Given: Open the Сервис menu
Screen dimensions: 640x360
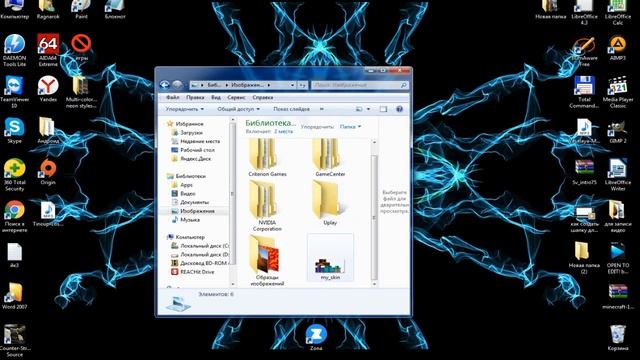Looking at the screenshot, I should click(236, 98).
